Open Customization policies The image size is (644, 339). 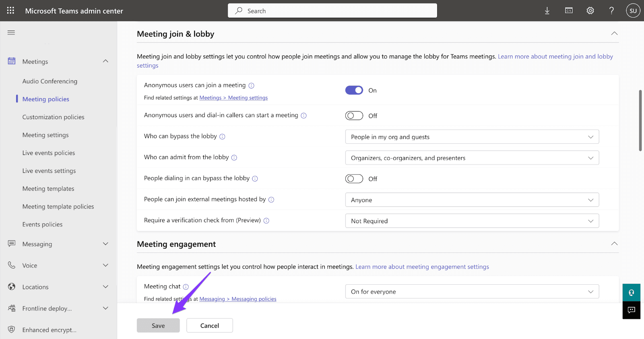(x=54, y=117)
